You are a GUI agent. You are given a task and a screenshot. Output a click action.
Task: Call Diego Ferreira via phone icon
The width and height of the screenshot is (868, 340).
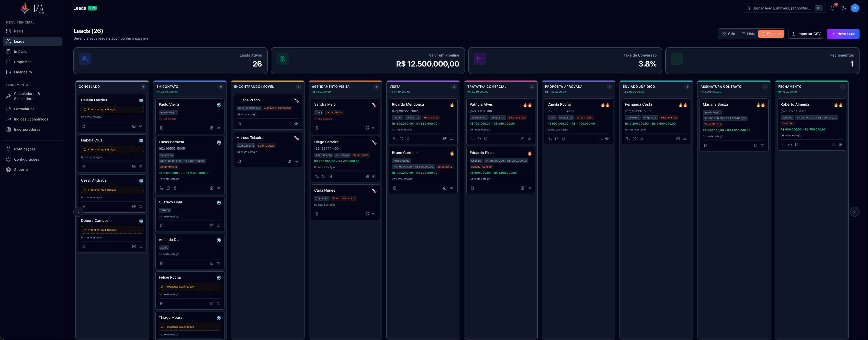pos(317,177)
